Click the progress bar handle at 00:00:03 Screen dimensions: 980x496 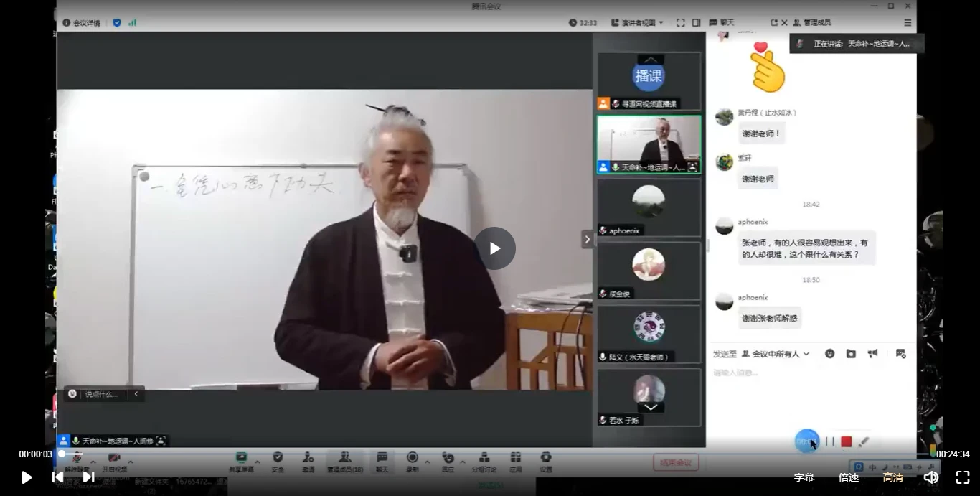click(62, 454)
